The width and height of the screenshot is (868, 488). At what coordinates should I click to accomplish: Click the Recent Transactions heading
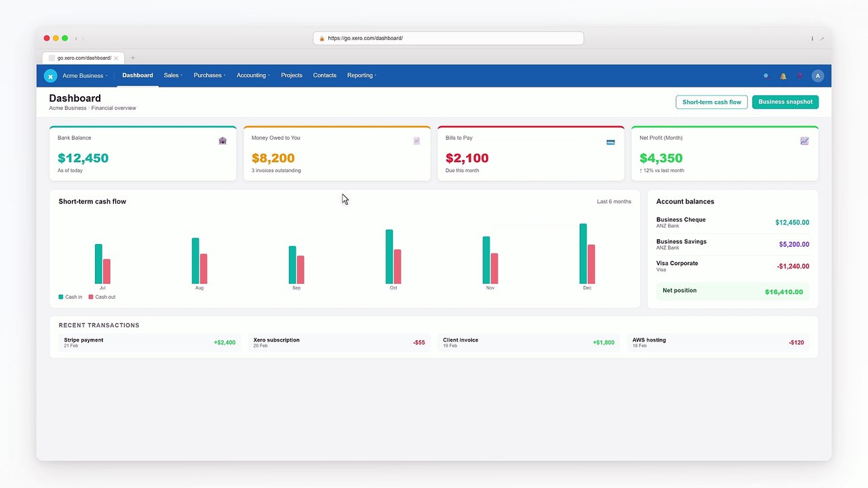pos(99,325)
